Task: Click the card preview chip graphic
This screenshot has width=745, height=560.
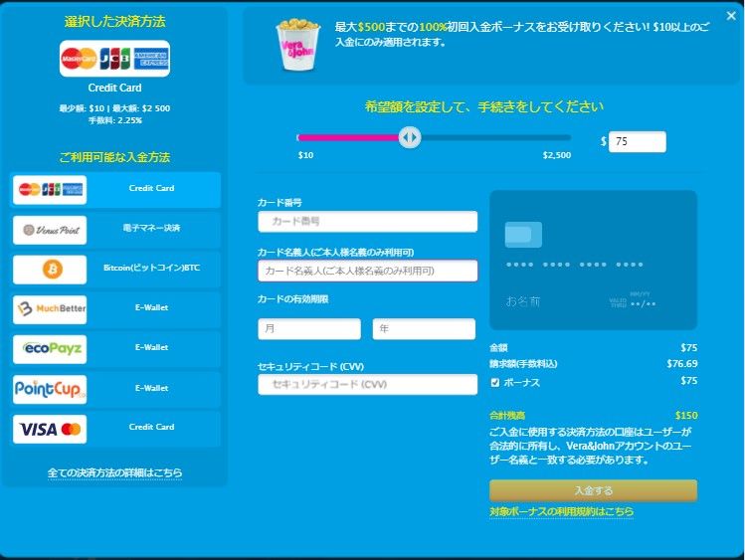Action: (x=523, y=235)
